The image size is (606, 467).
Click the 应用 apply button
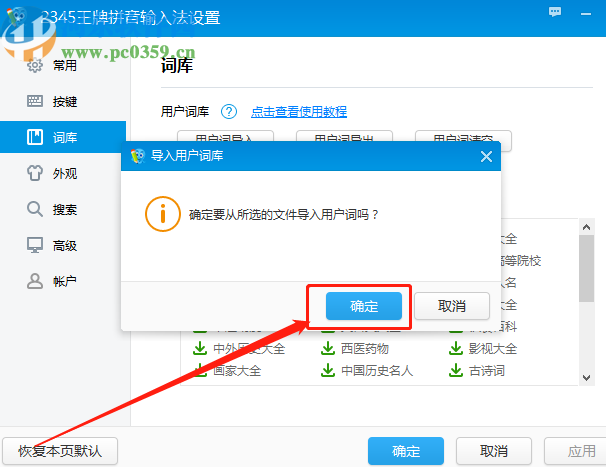point(577,451)
